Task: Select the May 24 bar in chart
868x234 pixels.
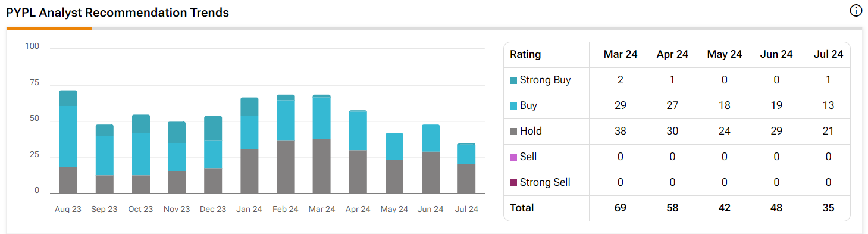Action: point(394,163)
